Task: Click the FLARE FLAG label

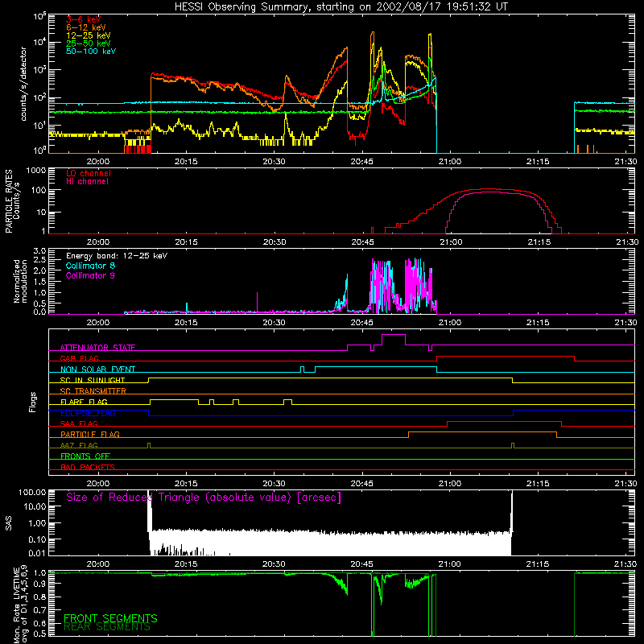Action: [x=84, y=402]
